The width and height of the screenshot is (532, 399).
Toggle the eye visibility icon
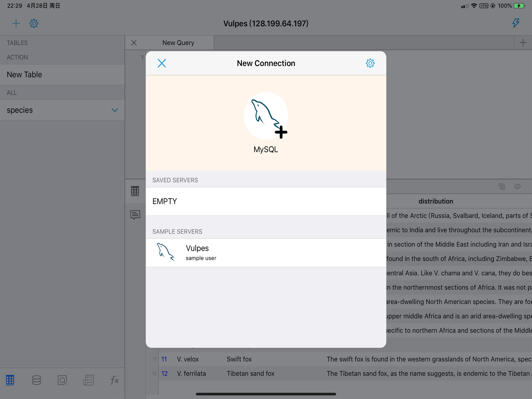click(517, 186)
